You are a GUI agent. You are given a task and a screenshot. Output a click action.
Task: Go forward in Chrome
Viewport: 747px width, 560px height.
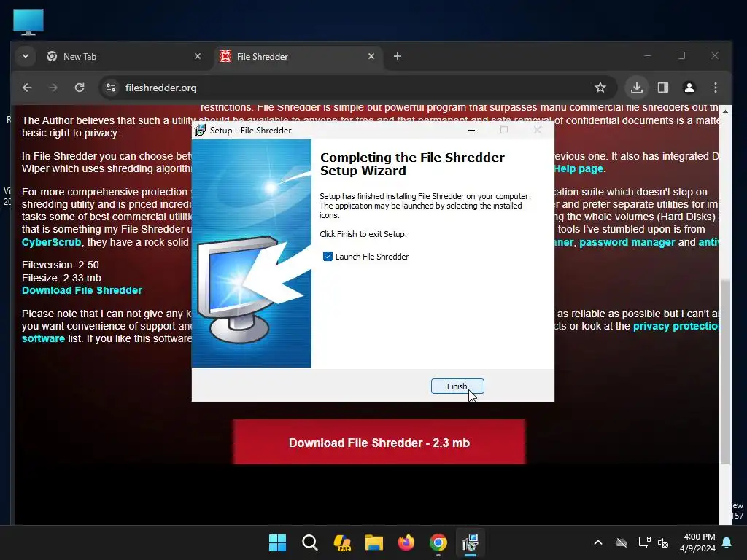[x=53, y=87]
